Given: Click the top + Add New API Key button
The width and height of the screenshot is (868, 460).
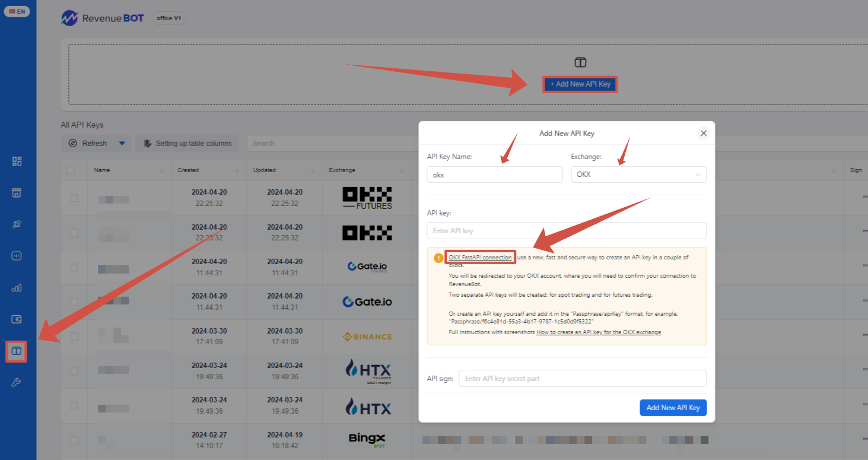Looking at the screenshot, I should click(x=580, y=84).
